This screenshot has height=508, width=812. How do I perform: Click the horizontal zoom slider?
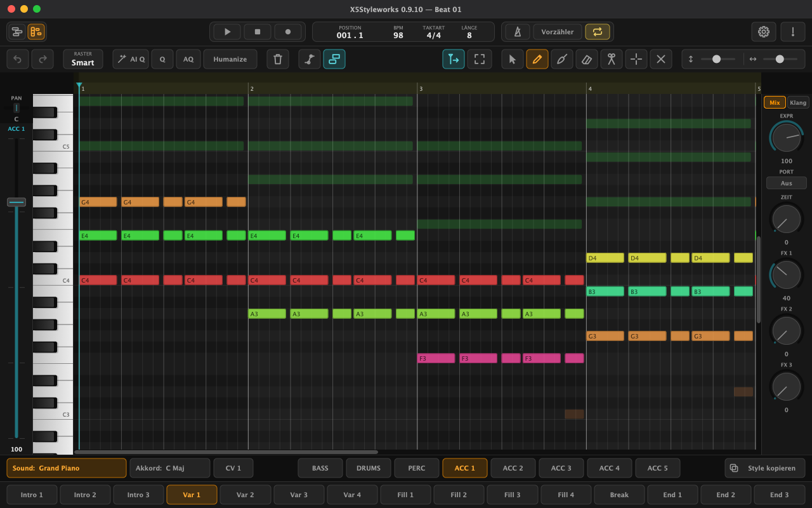point(780,59)
